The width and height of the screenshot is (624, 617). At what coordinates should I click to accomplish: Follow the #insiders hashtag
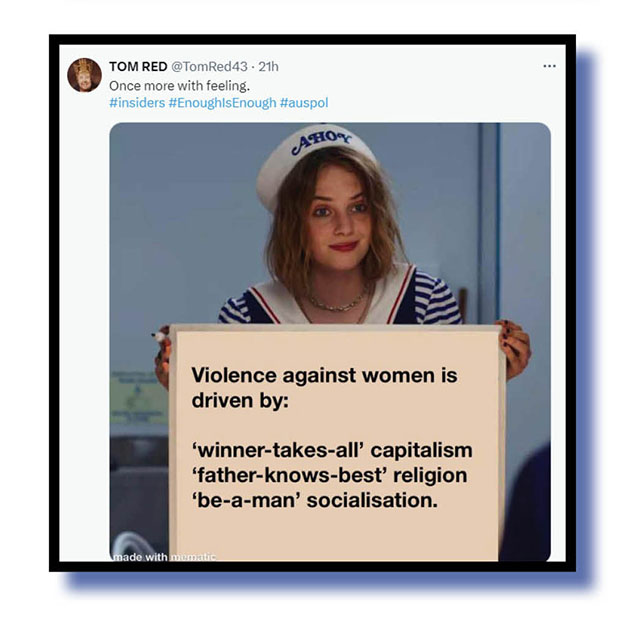click(137, 103)
